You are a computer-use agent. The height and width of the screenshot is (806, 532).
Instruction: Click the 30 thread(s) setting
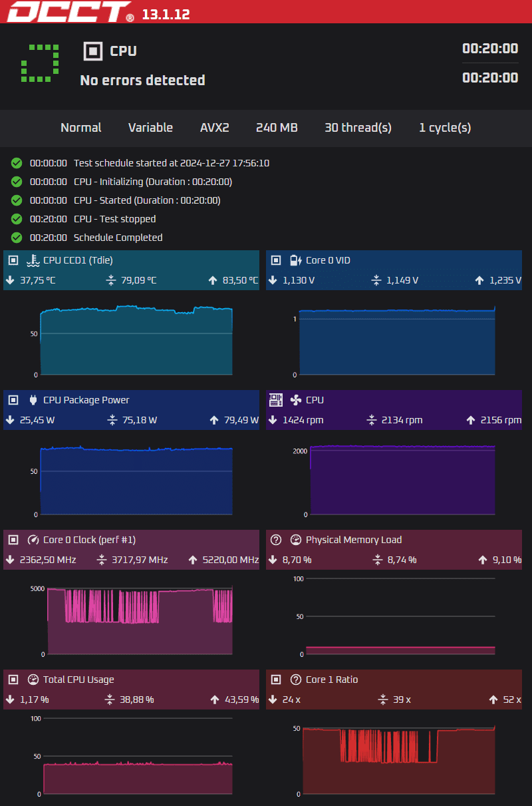click(358, 128)
